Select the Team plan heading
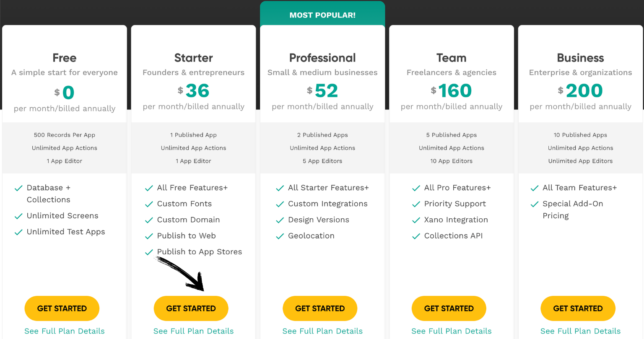The width and height of the screenshot is (644, 339). tap(451, 58)
